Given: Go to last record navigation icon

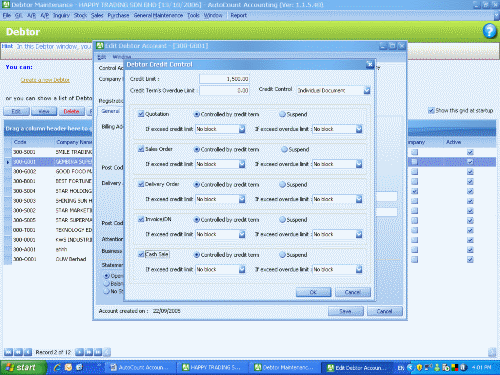Looking at the screenshot, I should (x=98, y=352).
